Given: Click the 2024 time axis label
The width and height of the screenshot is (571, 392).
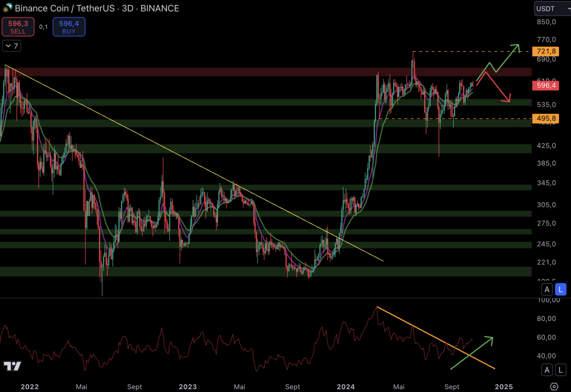Looking at the screenshot, I should click(x=346, y=387).
